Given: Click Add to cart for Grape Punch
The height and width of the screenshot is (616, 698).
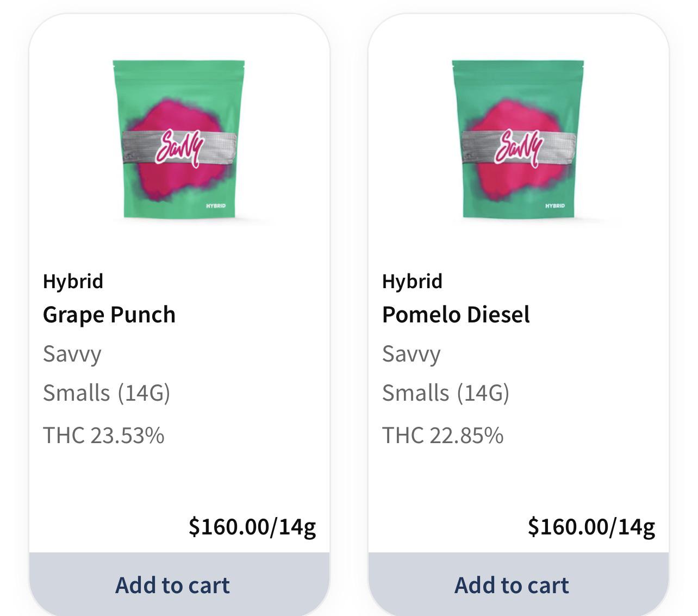Looking at the screenshot, I should [172, 586].
